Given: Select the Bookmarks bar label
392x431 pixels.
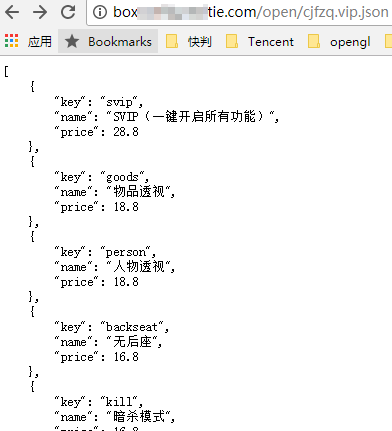Looking at the screenshot, I should click(120, 42).
